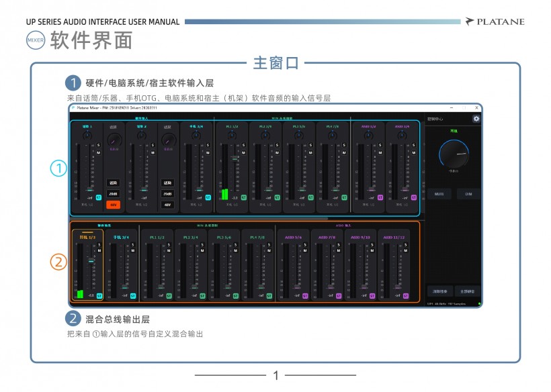Open the control center settings gear
551x392 pixels.
476,119
